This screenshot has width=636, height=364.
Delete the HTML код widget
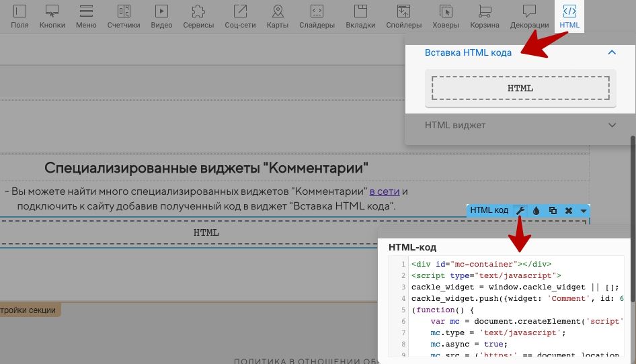tap(569, 210)
